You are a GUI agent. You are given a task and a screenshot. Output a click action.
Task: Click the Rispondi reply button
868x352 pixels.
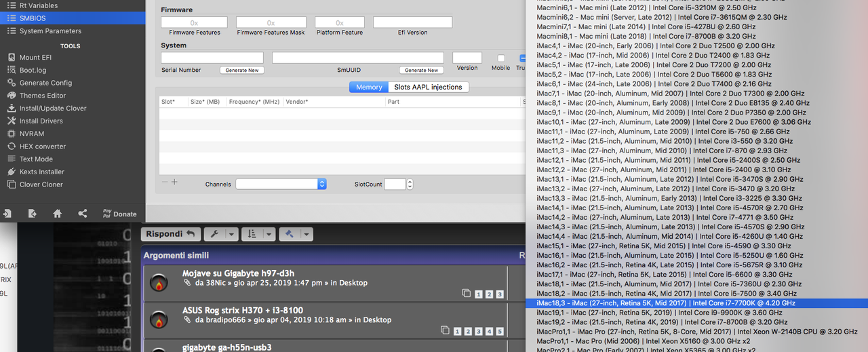(x=172, y=234)
